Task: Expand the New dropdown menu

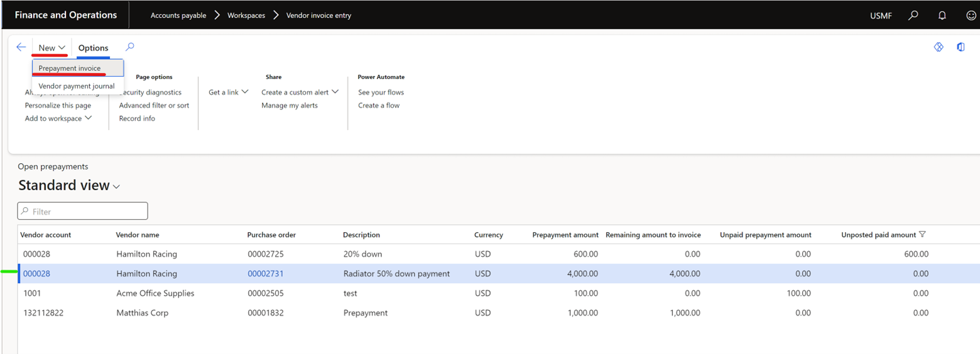Action: click(x=52, y=48)
